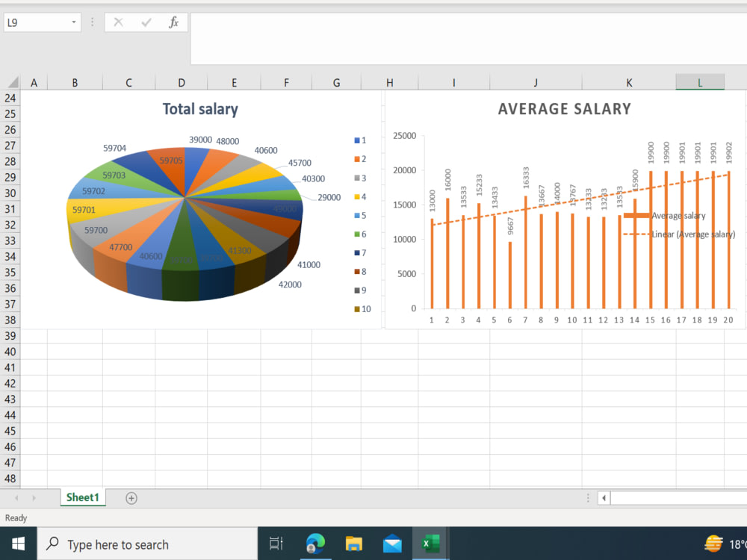Click the Cancel X icon in formula bar
This screenshot has height=560, width=747.
(118, 22)
